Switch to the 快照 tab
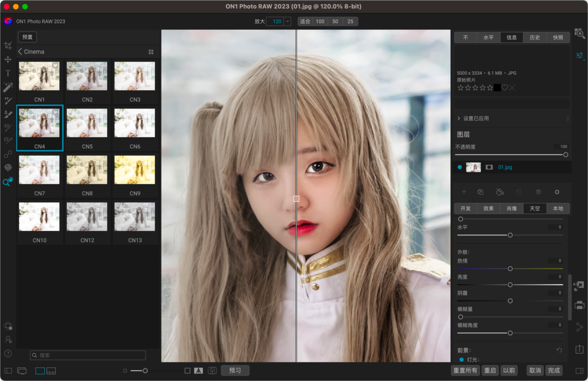The image size is (588, 381). [x=558, y=37]
